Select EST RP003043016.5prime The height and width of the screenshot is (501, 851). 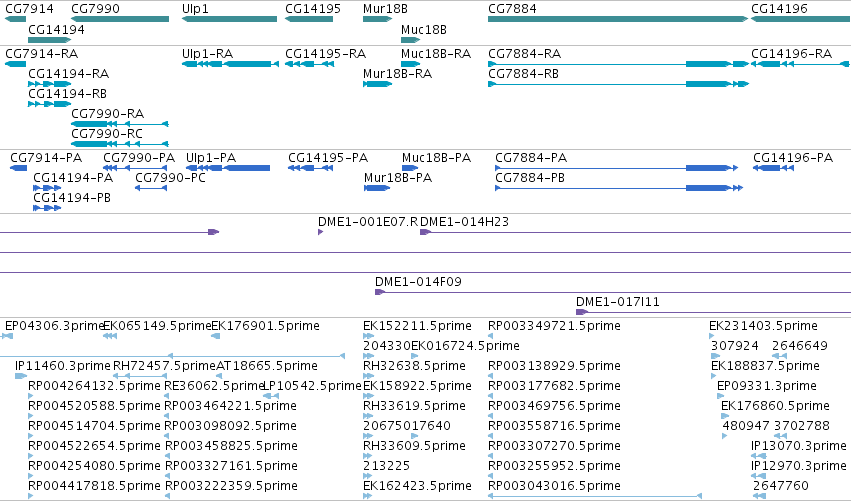tap(555, 487)
